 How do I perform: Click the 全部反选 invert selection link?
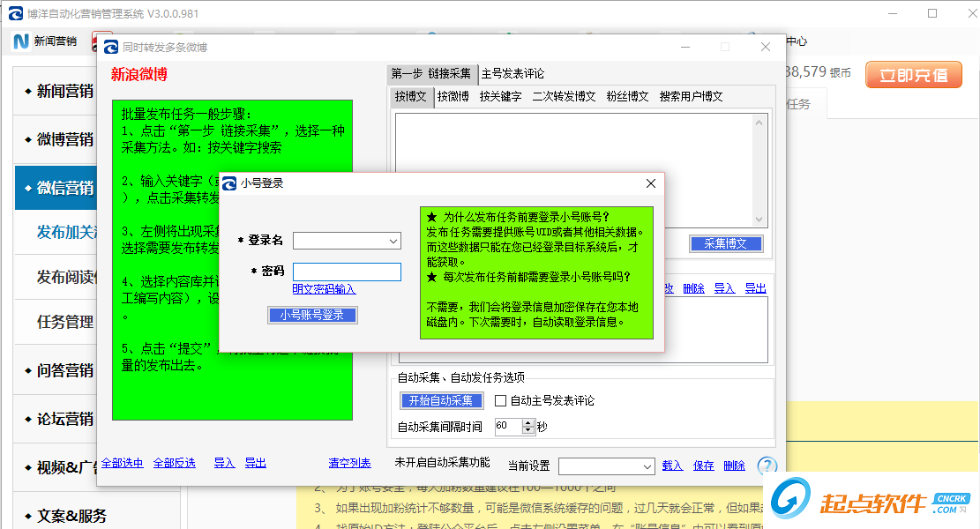coord(175,463)
